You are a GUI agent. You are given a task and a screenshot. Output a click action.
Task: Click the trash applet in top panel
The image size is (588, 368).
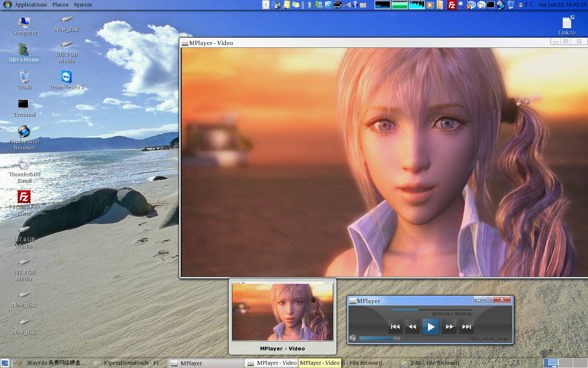click(511, 5)
